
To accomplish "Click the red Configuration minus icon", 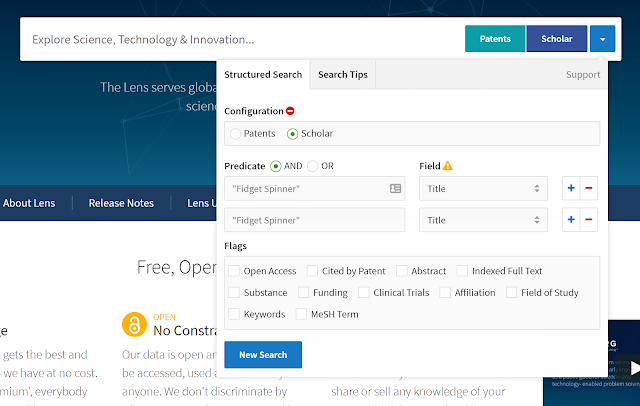I will click(290, 111).
